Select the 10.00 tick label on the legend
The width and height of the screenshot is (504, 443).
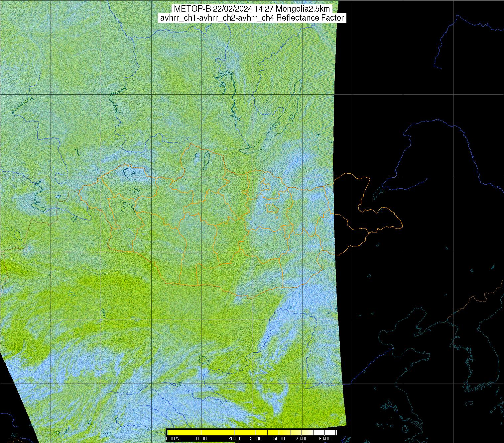pyautogui.click(x=201, y=439)
